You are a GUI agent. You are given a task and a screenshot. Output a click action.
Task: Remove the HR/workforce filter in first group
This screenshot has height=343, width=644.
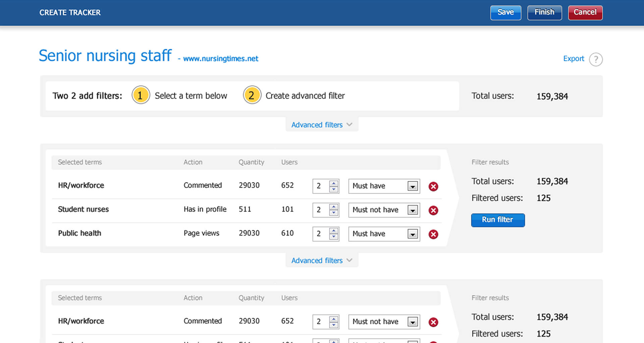coord(433,187)
